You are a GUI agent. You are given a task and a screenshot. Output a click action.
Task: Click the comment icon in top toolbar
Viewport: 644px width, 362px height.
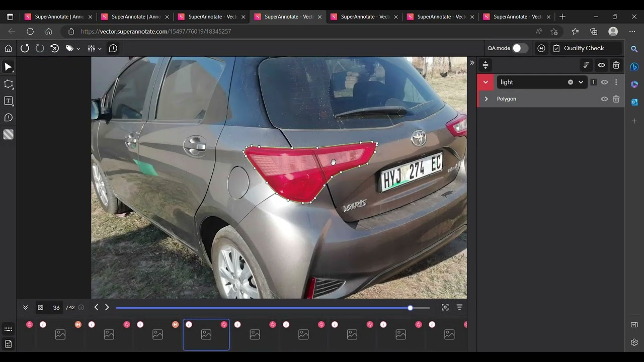[x=113, y=48]
